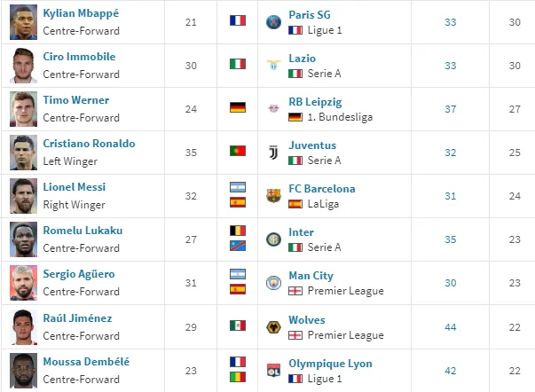Image resolution: width=535 pixels, height=392 pixels.
Task: Open the Juventus club link
Action: point(312,145)
